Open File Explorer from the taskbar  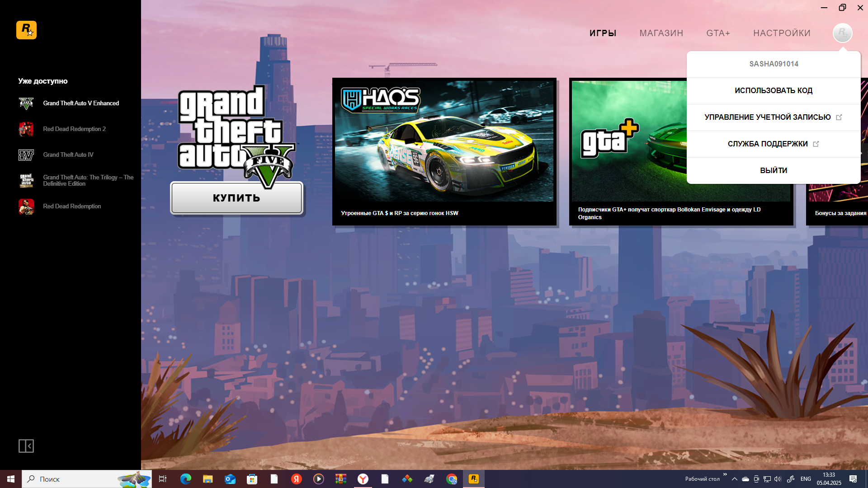tap(208, 479)
